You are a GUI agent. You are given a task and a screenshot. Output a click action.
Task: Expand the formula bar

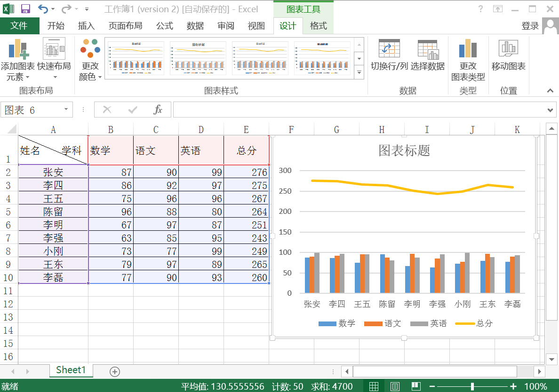(550, 110)
